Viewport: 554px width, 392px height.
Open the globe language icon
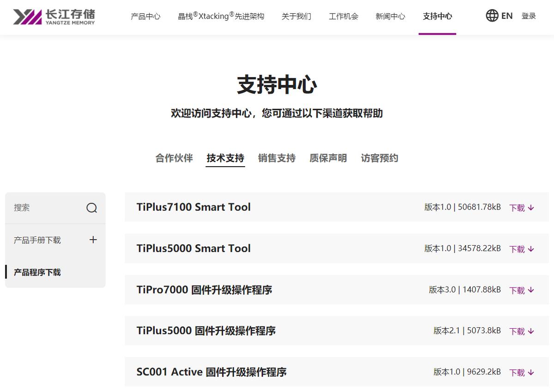tap(492, 15)
